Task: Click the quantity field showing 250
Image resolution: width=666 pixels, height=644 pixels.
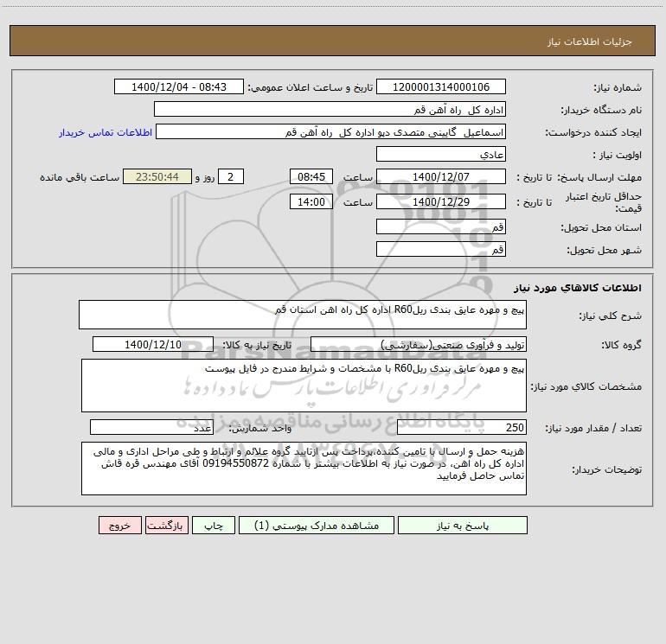Action: 462,428
